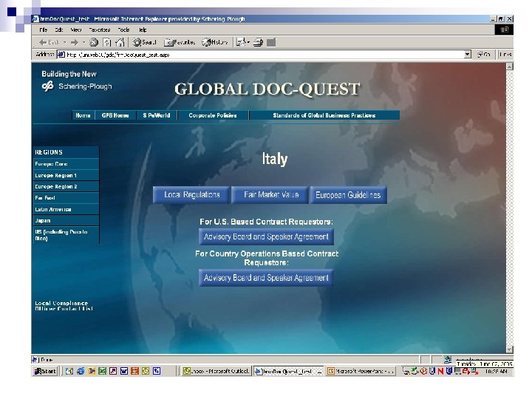This screenshot has width=532, height=399.
Task: Open the Favorites menu
Action: tap(100, 30)
